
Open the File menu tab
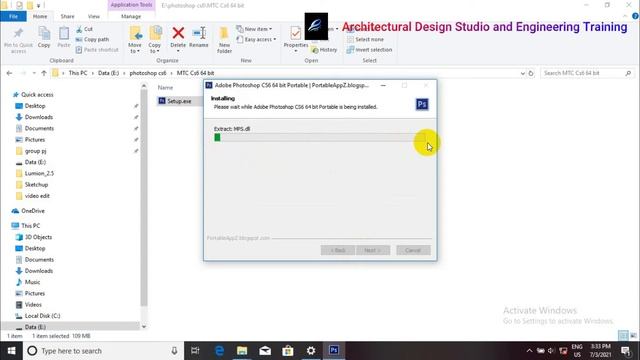coord(13,16)
